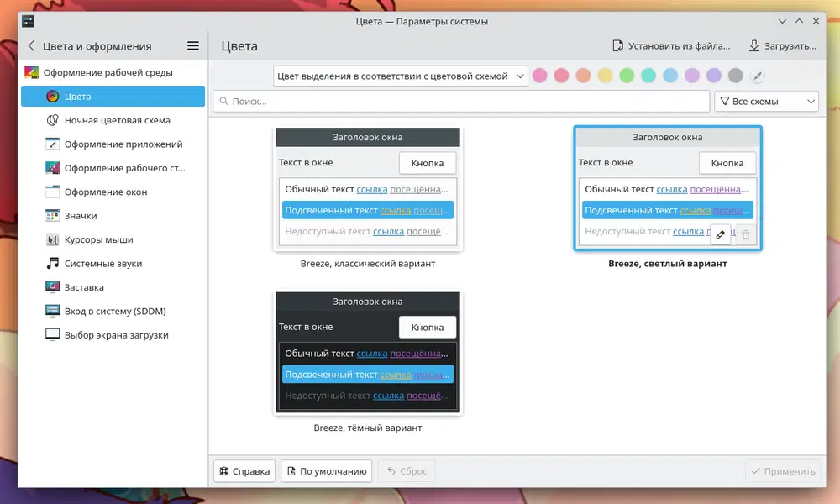
Task: Click the trash delete icon on Breeze светлый
Action: click(x=746, y=234)
